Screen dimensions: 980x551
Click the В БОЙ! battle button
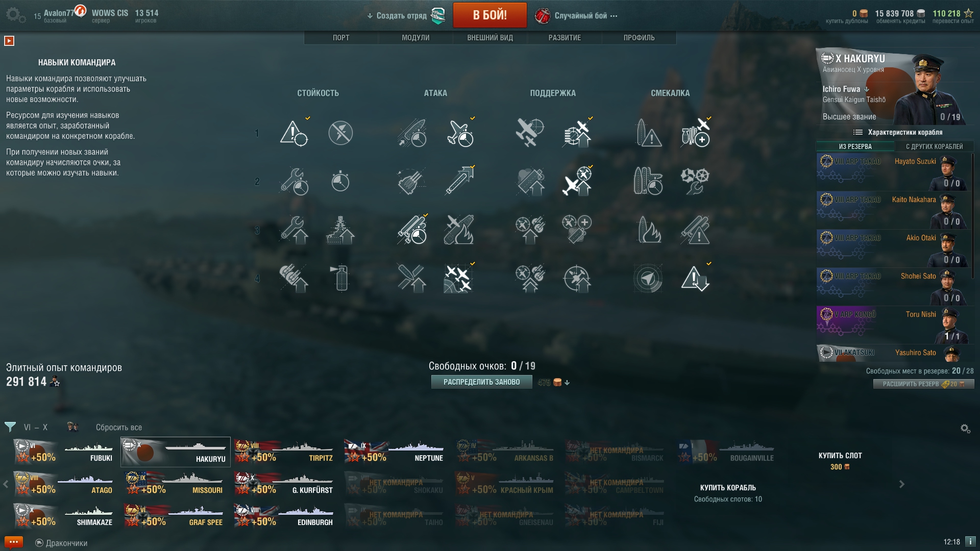489,15
